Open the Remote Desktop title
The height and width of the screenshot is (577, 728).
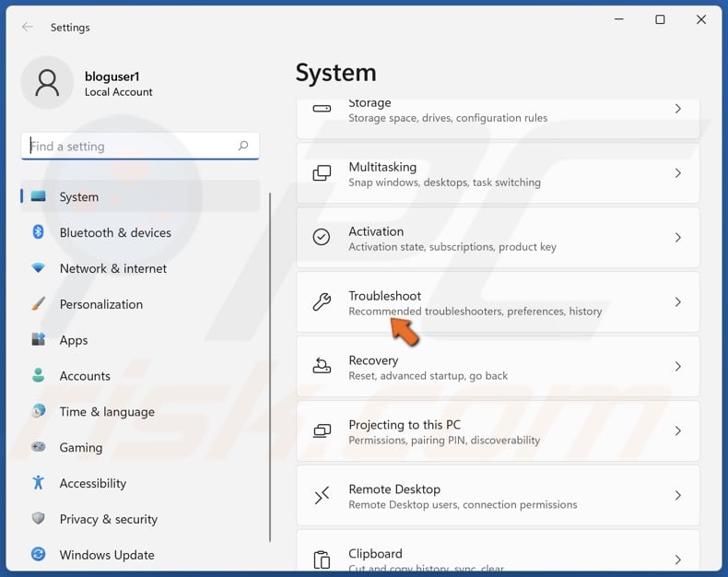394,489
